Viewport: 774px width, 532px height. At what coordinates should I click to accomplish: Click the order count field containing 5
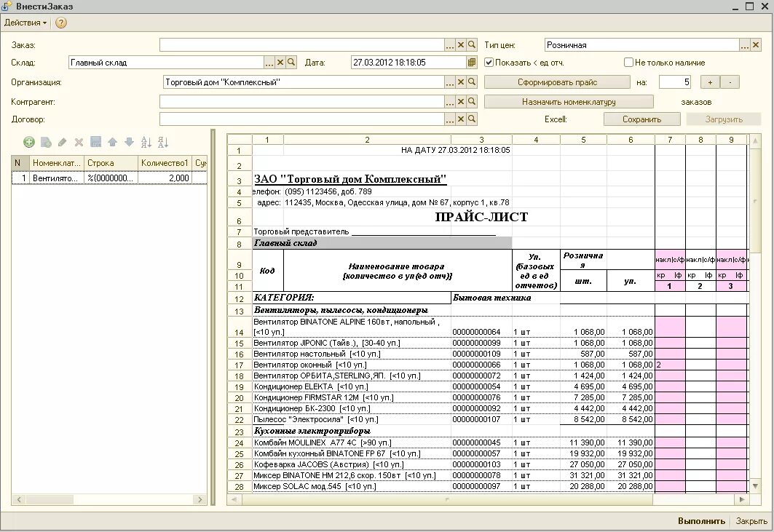(675, 82)
